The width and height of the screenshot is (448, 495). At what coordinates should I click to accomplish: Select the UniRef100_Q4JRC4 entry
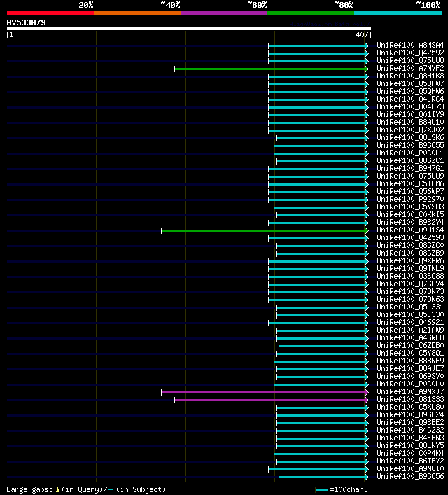[x=410, y=99]
